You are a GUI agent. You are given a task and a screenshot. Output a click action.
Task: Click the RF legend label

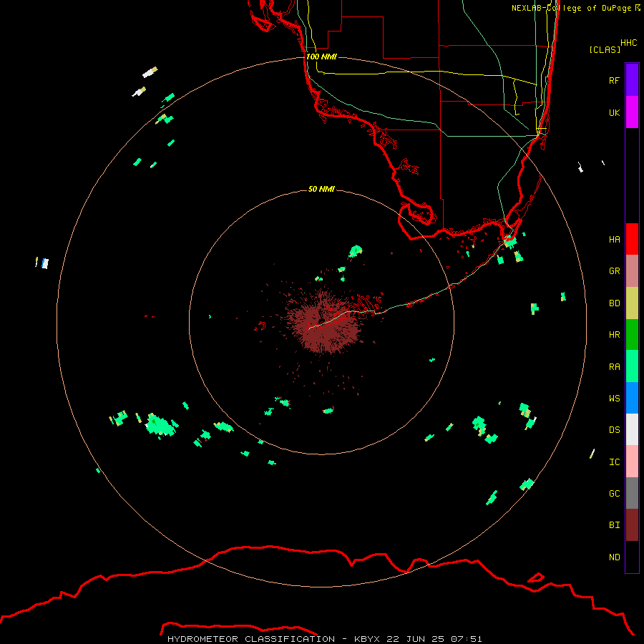click(x=614, y=80)
